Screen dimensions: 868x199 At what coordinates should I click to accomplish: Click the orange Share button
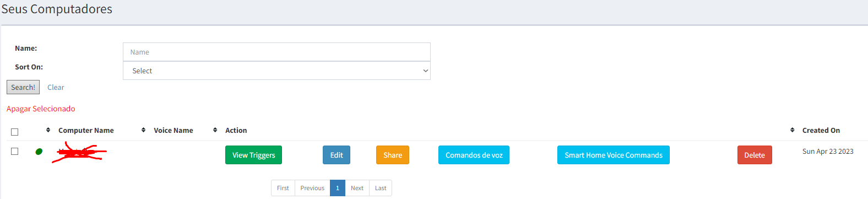(393, 155)
